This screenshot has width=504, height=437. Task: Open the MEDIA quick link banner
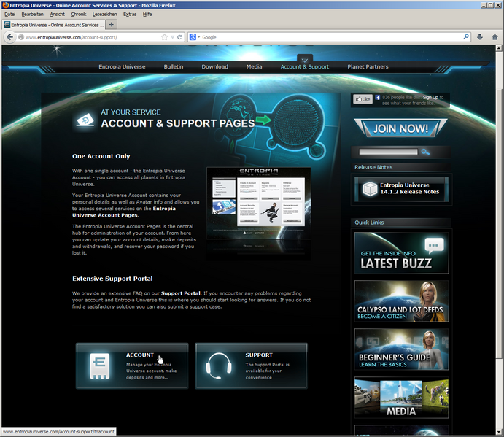pos(401,398)
